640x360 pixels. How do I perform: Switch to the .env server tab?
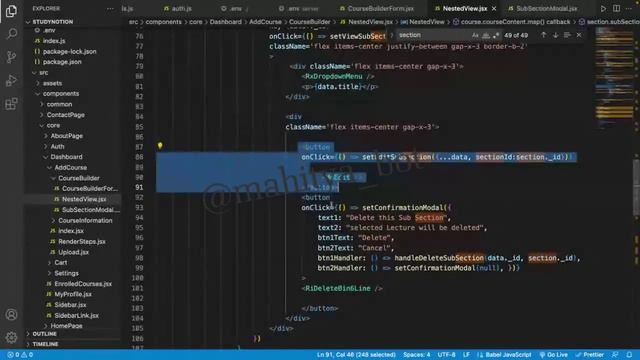pos(298,9)
